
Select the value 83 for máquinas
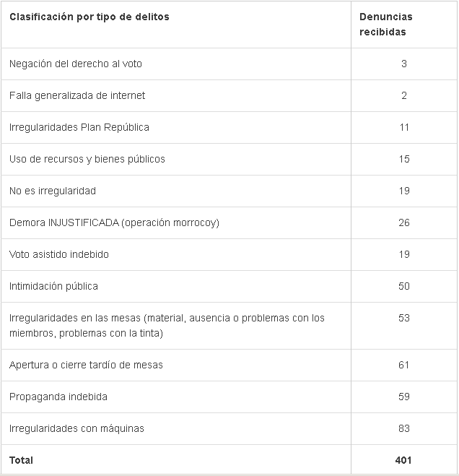(x=403, y=428)
